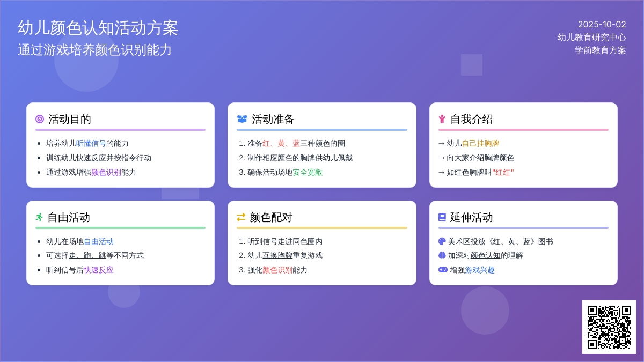Click the target icon beside 活动目的
Screen dimensions: 644x362
pyautogui.click(x=40, y=119)
